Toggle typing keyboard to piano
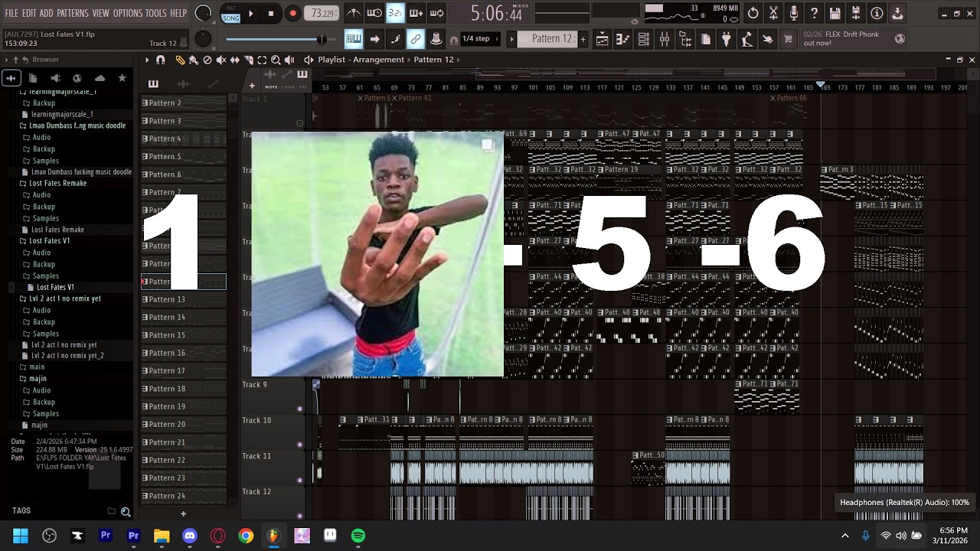980x551 pixels. [354, 39]
